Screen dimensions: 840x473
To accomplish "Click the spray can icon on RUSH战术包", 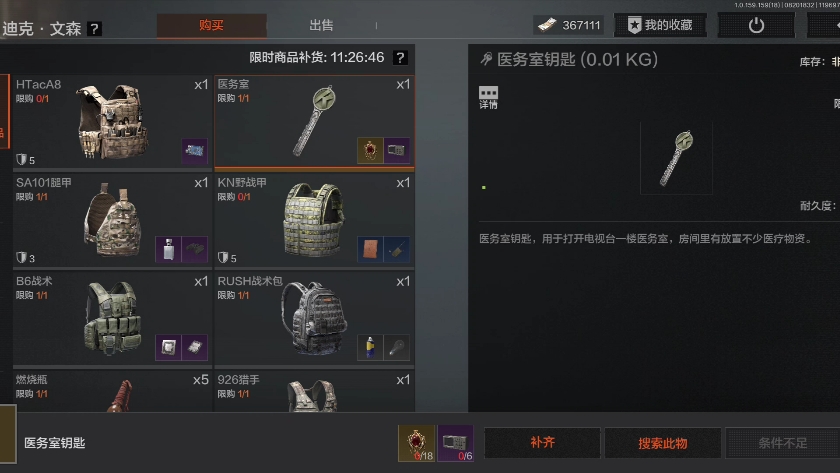I will (370, 347).
